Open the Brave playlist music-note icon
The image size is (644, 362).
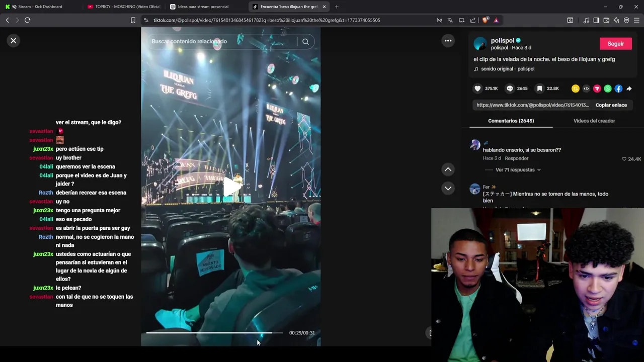click(x=586, y=20)
